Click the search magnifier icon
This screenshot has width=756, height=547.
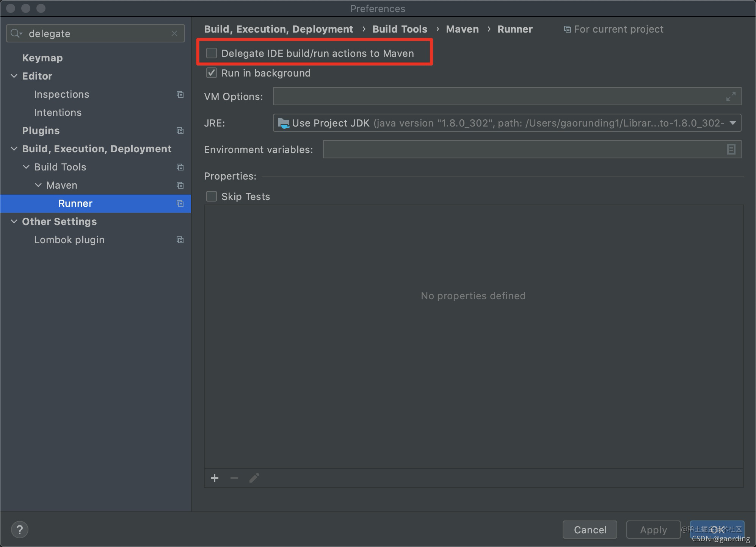(16, 33)
